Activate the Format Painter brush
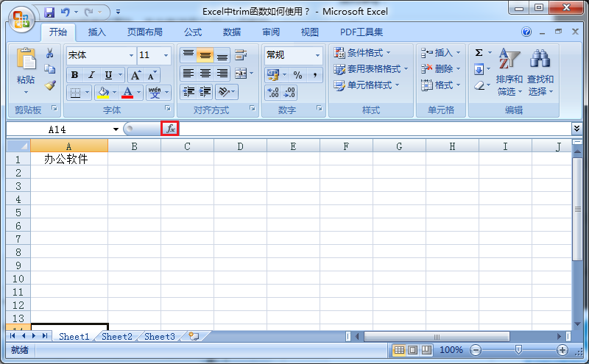This screenshot has width=589, height=364. click(x=50, y=85)
